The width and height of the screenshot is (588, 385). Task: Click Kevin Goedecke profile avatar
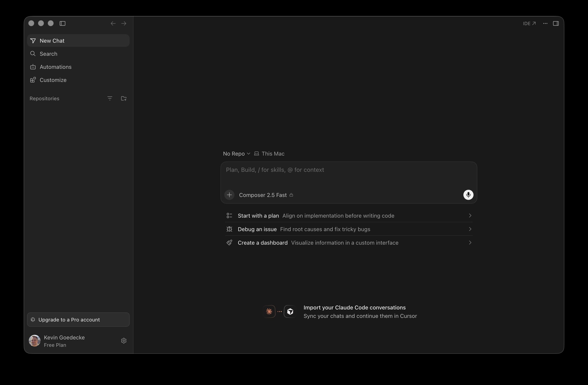[35, 341]
